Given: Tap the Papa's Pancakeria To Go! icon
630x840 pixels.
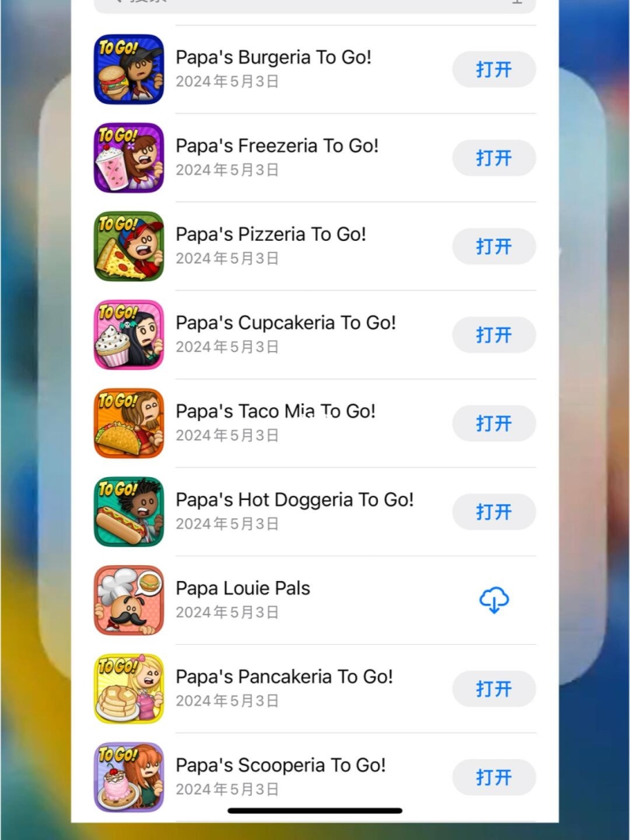Looking at the screenshot, I should pyautogui.click(x=128, y=688).
